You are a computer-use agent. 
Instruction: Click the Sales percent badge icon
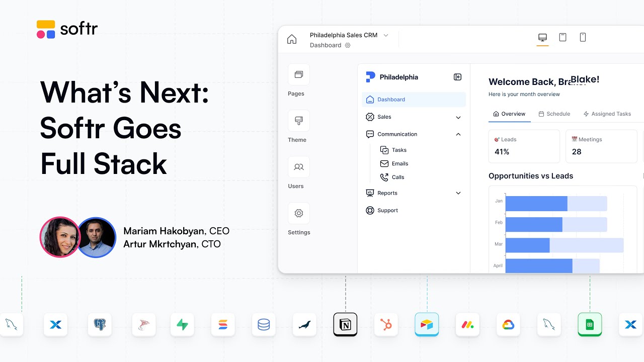pos(370,117)
